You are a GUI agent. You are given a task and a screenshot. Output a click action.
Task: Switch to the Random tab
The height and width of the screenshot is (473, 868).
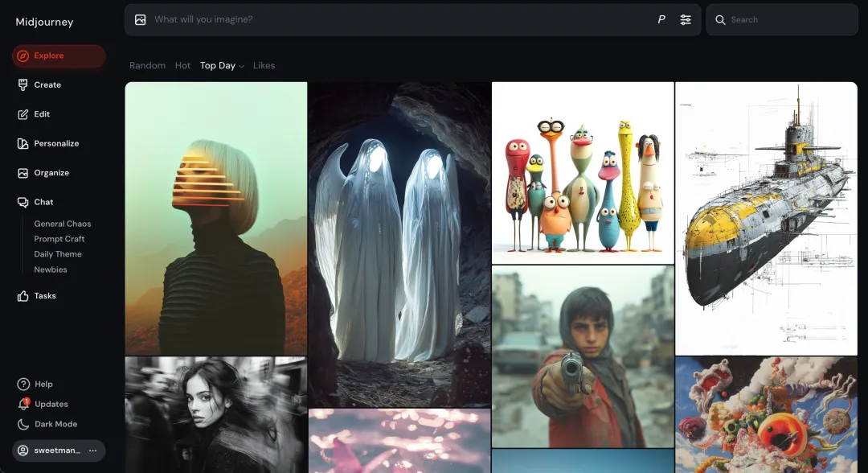pyautogui.click(x=147, y=66)
